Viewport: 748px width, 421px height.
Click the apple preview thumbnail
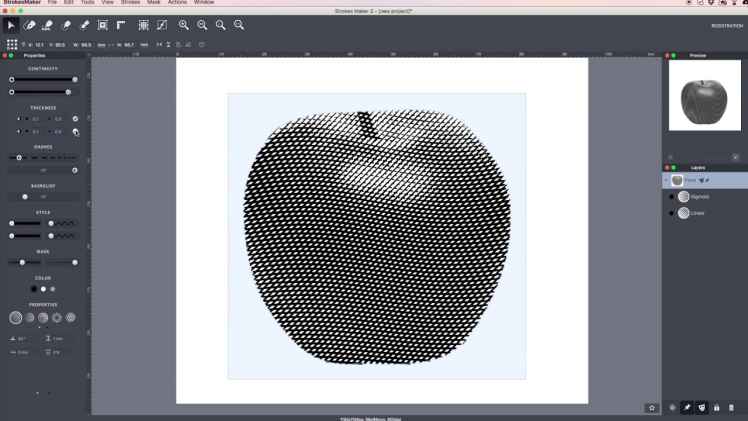pyautogui.click(x=704, y=102)
